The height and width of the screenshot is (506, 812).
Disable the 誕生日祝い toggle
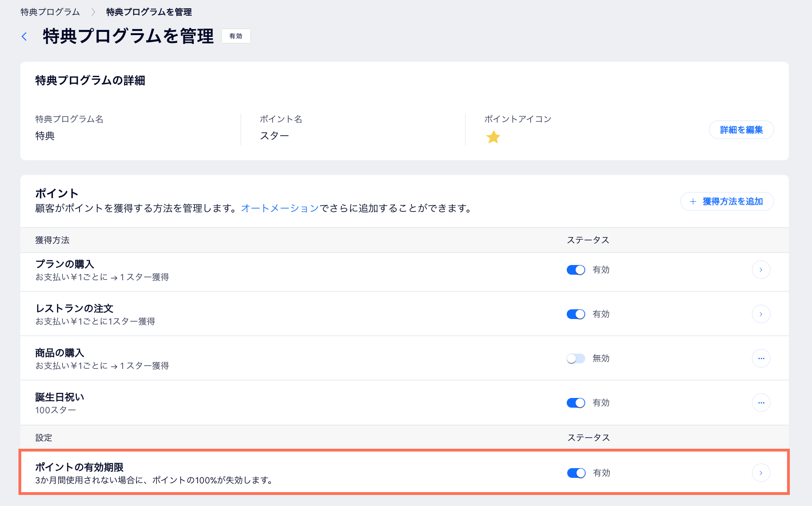point(576,402)
